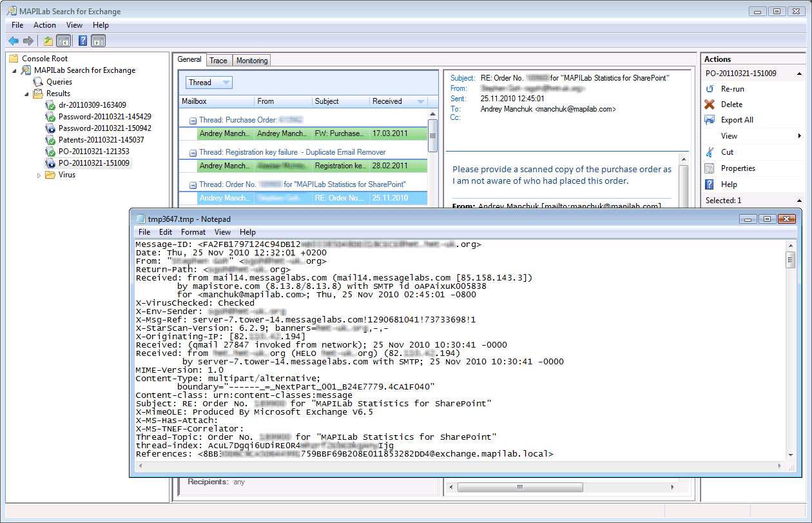Image resolution: width=812 pixels, height=523 pixels.
Task: Click the Re-run action link
Action: 733,89
